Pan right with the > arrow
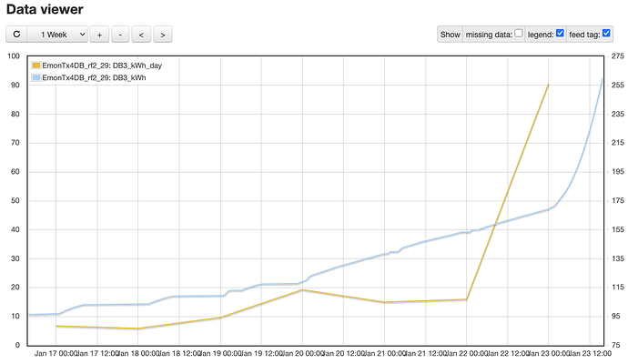628x364 pixels. click(x=162, y=35)
